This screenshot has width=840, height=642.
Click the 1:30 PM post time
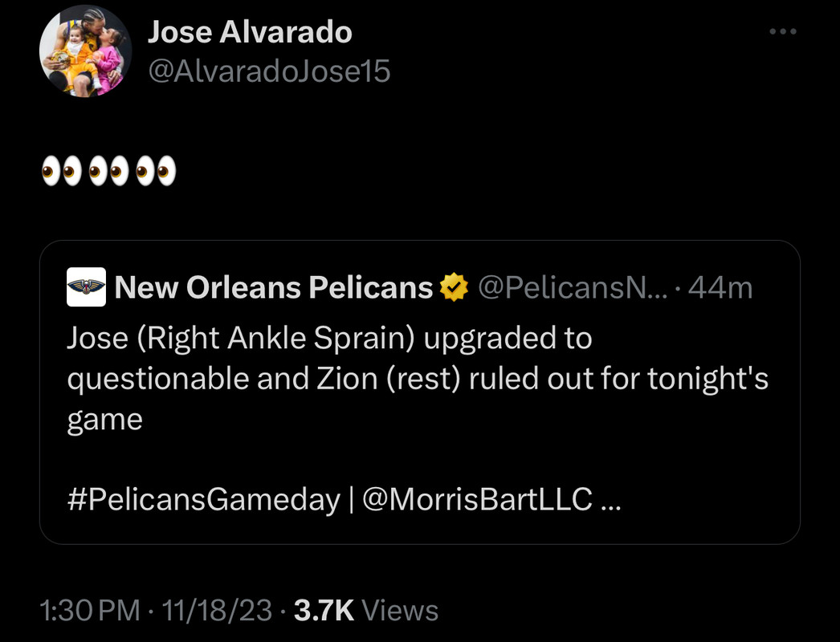(90, 611)
